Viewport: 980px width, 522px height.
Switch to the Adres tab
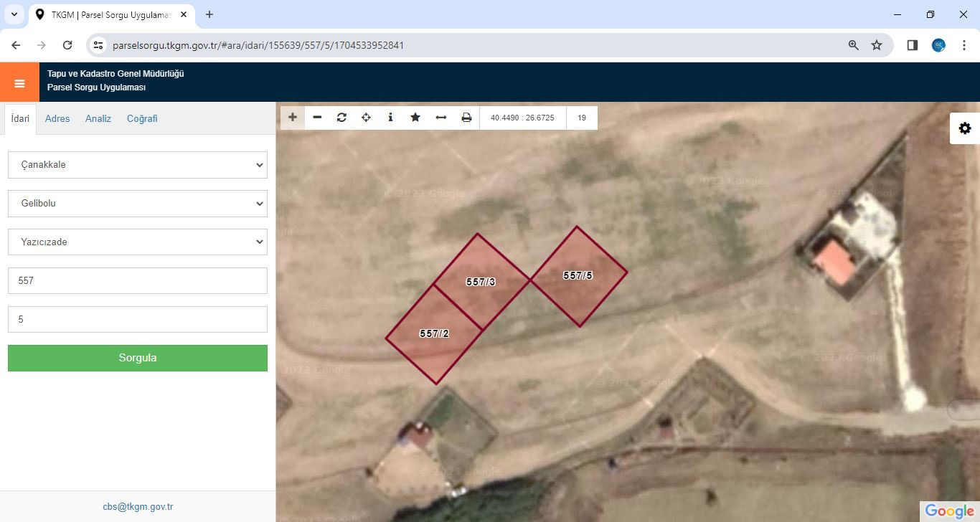[57, 119]
